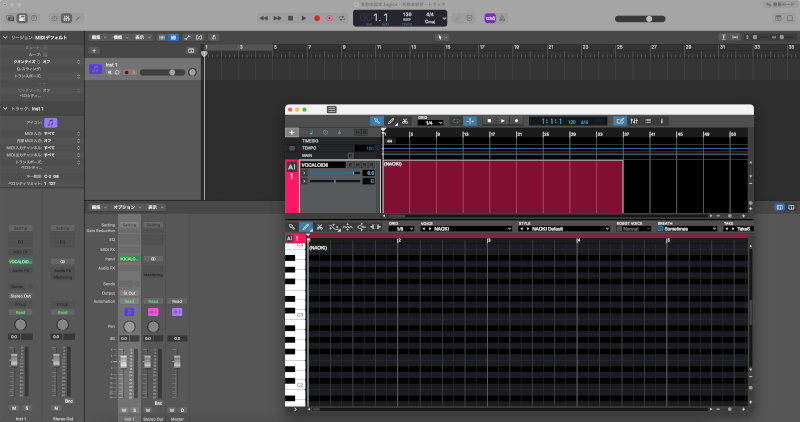Toggle the Mixer button in Logic toolbar

(66, 18)
